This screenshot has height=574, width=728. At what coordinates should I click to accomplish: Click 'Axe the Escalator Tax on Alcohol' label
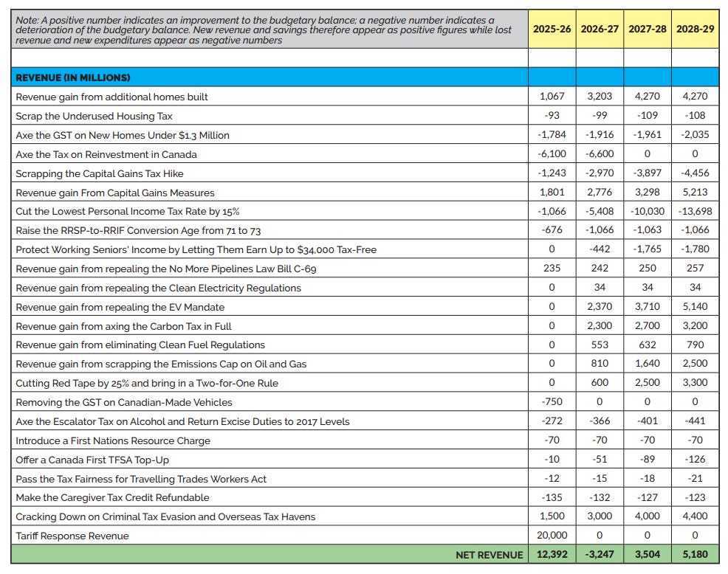pos(182,421)
